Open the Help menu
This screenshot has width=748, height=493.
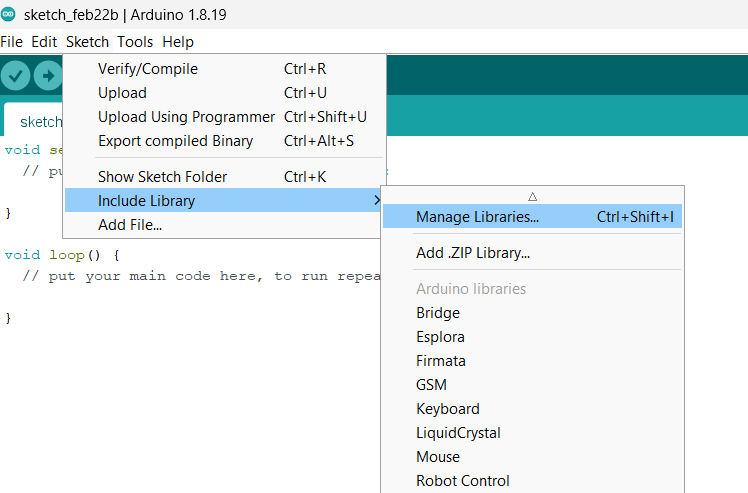coord(178,42)
